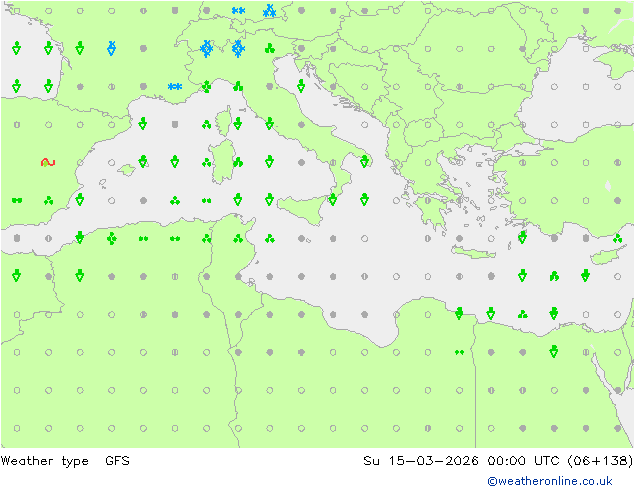
Task: Click the green shower symbol in northern Adriatic Sea
Action: [301, 86]
